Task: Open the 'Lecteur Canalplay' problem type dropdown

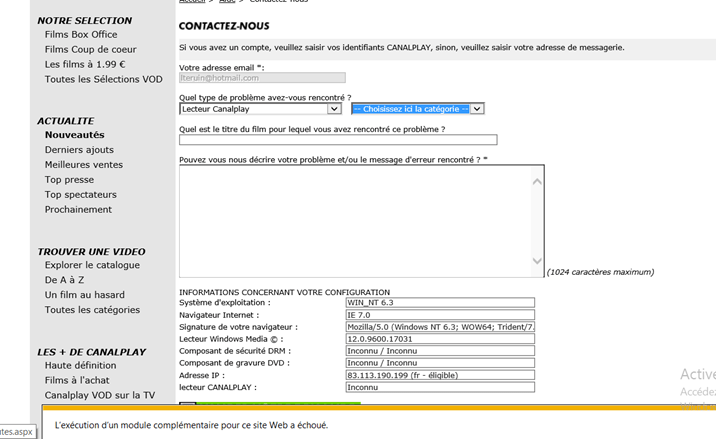Action: pos(334,109)
